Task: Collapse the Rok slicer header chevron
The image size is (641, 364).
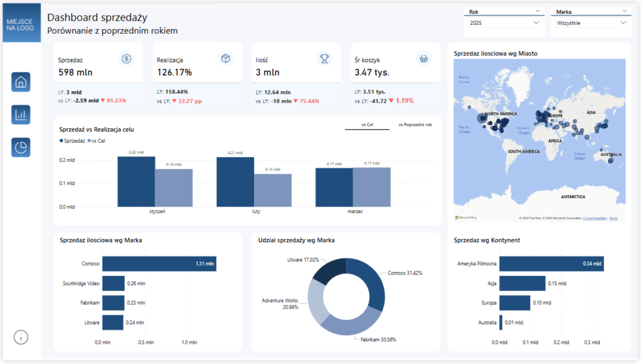Action: coord(538,11)
